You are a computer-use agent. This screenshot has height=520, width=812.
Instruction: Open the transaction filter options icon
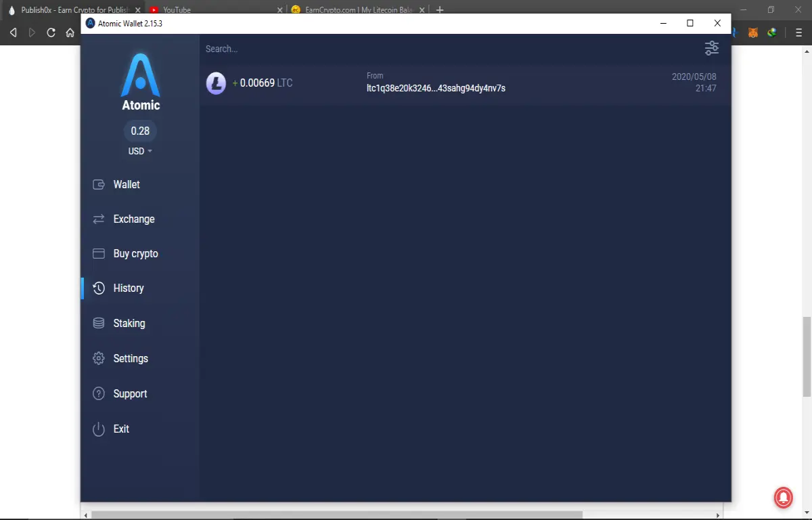[712, 48]
